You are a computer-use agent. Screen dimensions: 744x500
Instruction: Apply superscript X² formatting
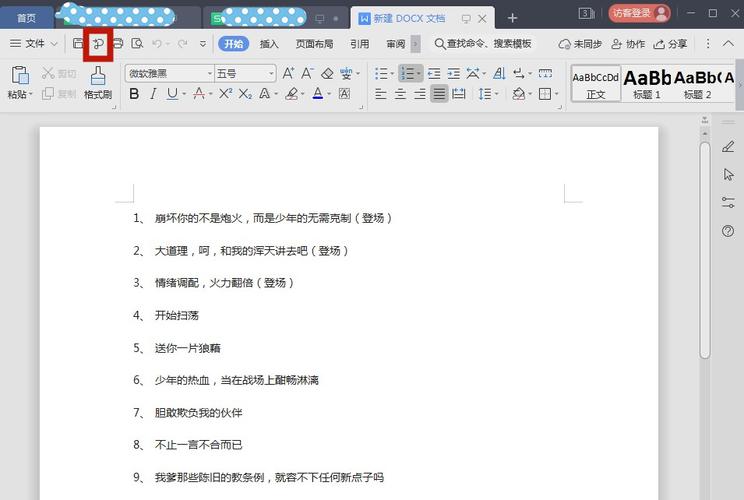coord(225,94)
